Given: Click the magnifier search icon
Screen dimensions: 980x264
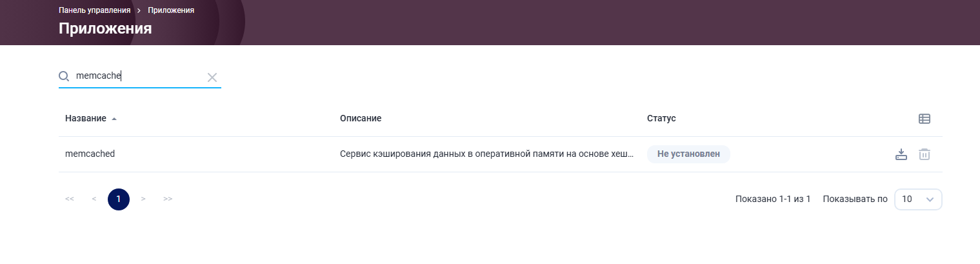Looking at the screenshot, I should click(x=64, y=76).
